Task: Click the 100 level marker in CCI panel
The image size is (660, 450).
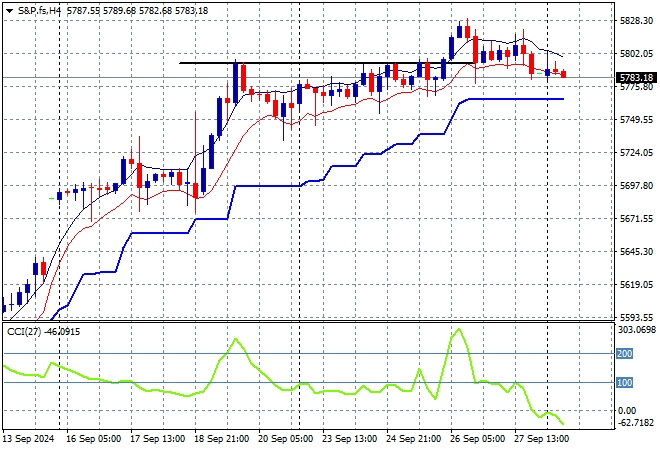Action: pos(624,383)
